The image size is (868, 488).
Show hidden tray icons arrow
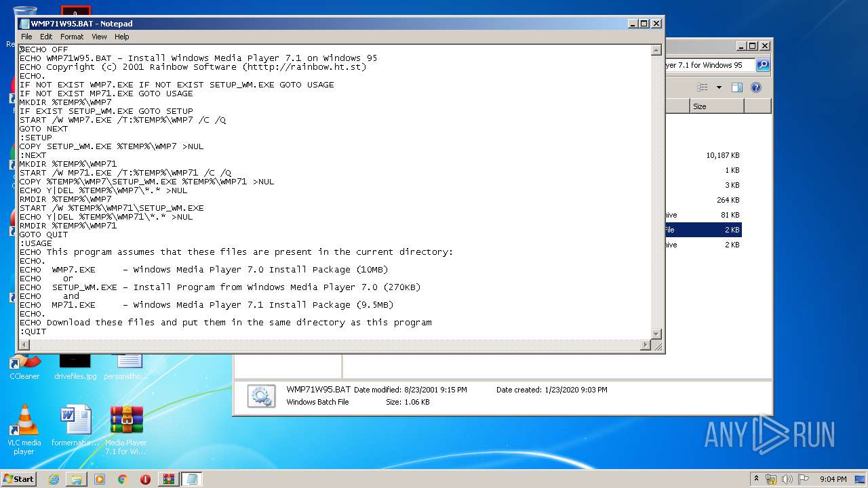(x=757, y=479)
